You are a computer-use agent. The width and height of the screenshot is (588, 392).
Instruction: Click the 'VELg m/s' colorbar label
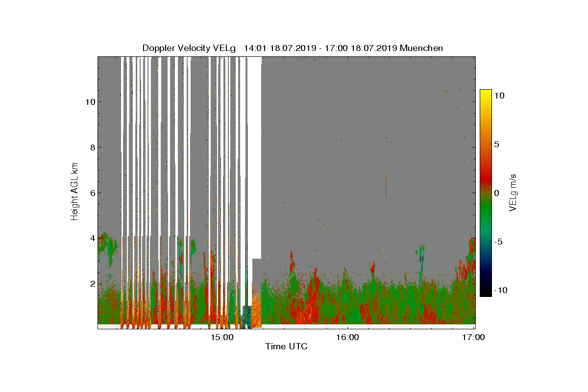tap(514, 192)
